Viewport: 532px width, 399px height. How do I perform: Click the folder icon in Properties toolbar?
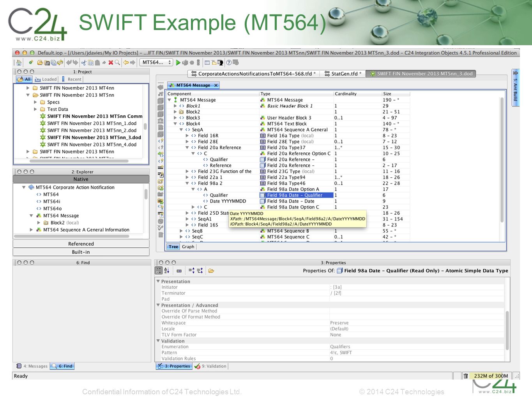pos(211,270)
